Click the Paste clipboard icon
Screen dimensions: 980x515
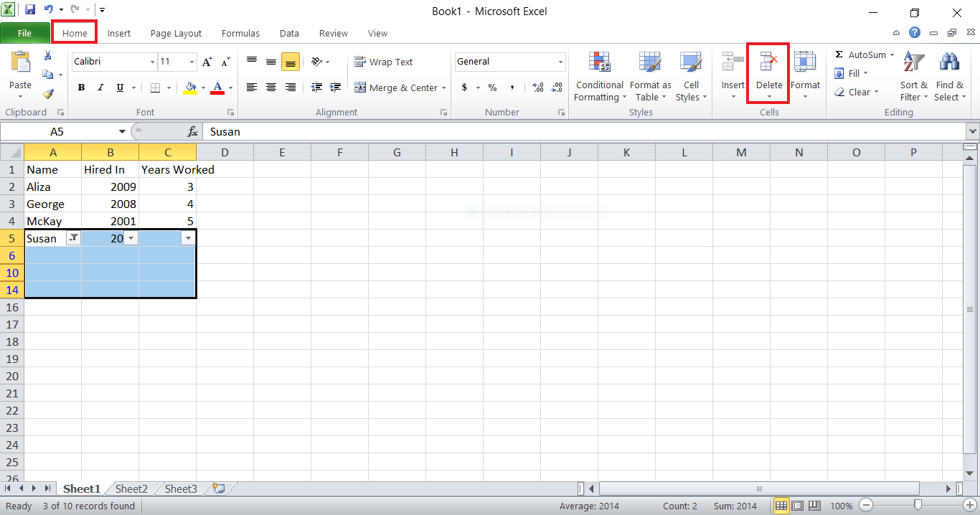pos(20,63)
